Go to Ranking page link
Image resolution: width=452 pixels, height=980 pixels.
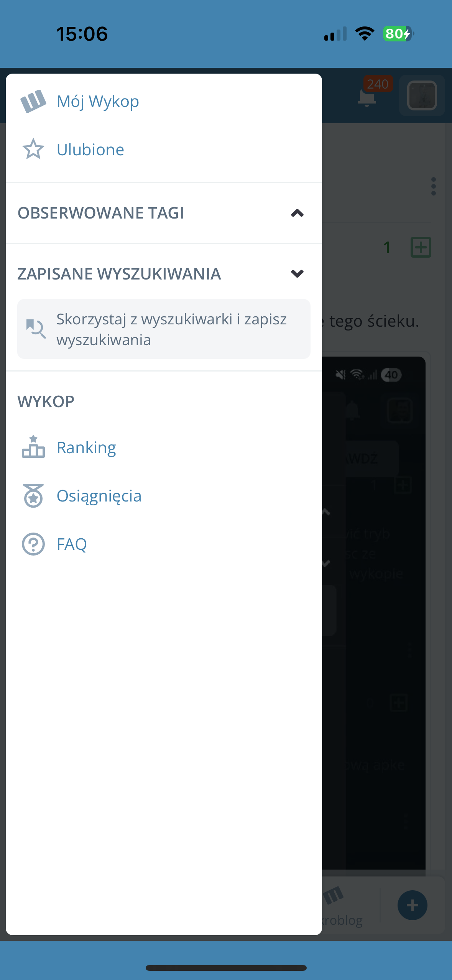86,447
